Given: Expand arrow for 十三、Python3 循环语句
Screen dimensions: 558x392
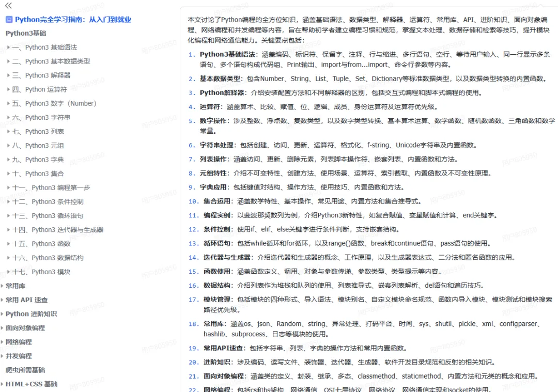Looking at the screenshot, I should pos(8,215).
